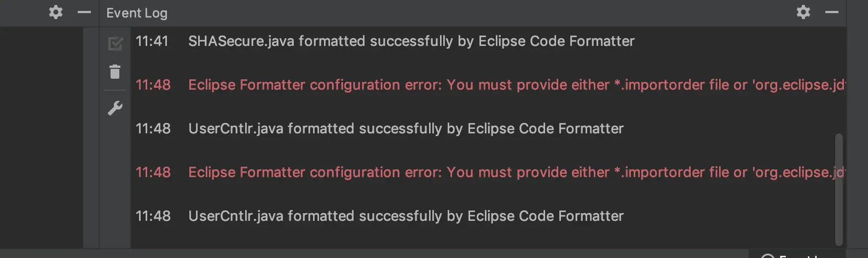Click the white 11:48 timestamp after first error

point(153,129)
